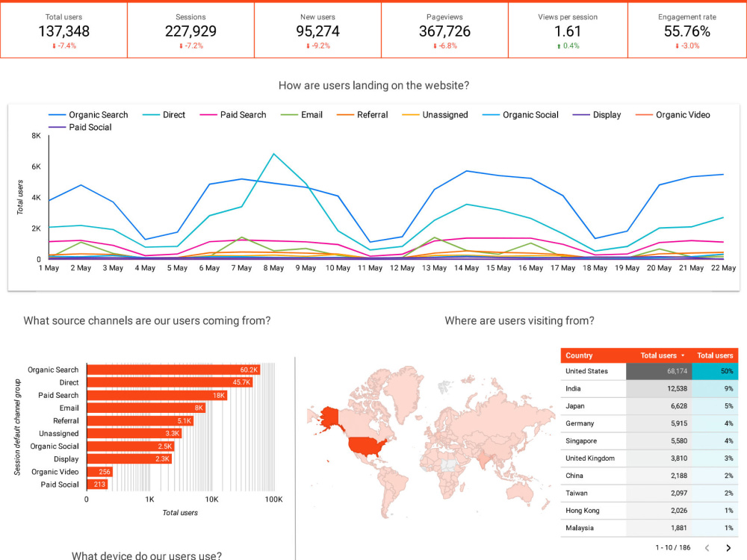Toggle Organic Social series in chart legend

pyautogui.click(x=520, y=115)
